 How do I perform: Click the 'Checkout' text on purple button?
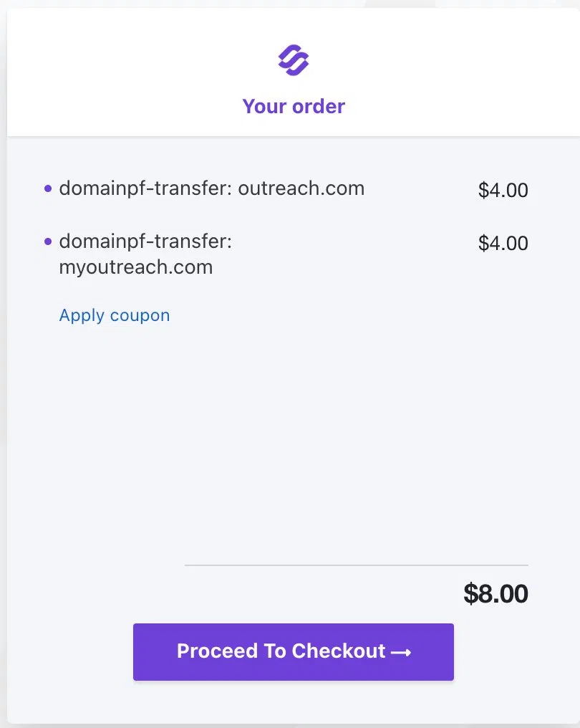click(339, 651)
